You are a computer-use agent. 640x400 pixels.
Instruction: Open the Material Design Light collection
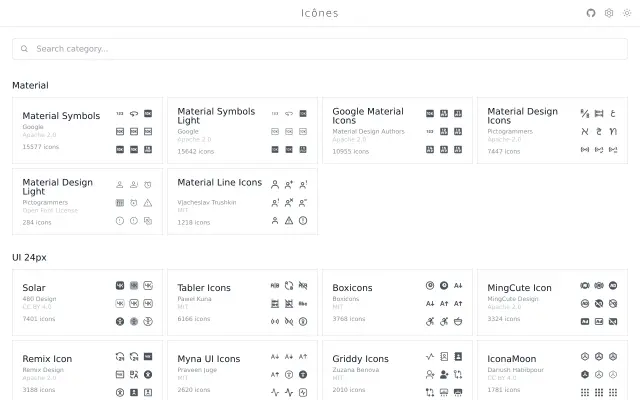[x=87, y=202]
